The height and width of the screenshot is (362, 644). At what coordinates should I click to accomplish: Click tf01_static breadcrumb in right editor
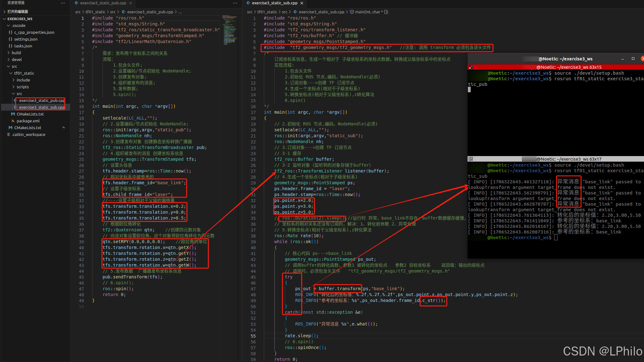(x=267, y=12)
